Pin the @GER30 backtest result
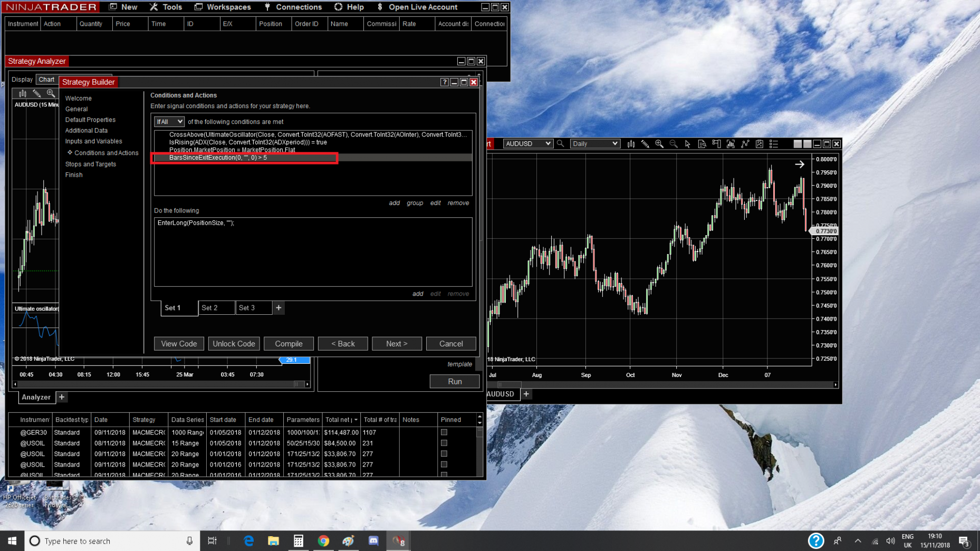This screenshot has height=551, width=980. (x=444, y=432)
